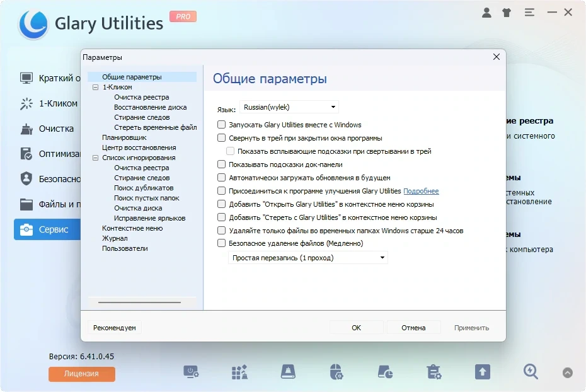The height and width of the screenshot is (392, 586).
Task: Click the Рекомендуем button
Action: point(114,328)
